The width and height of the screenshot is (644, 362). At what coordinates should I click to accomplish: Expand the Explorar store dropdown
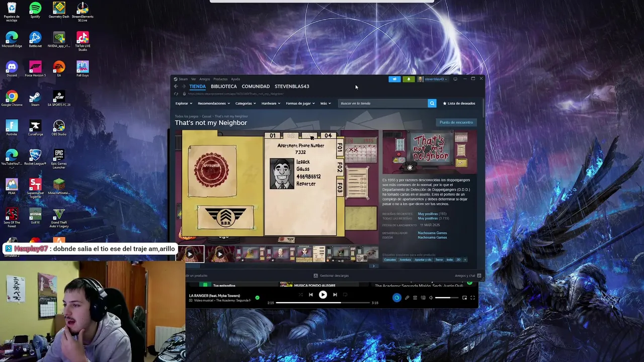coord(184,104)
